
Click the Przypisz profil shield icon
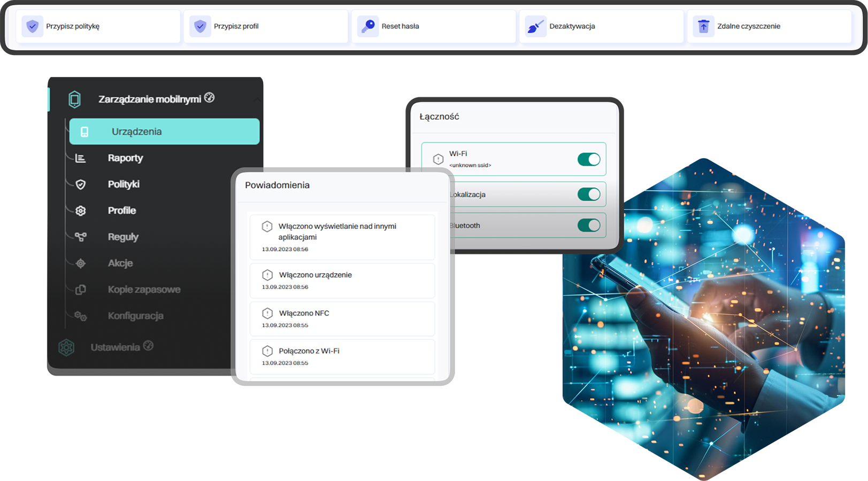pos(200,26)
